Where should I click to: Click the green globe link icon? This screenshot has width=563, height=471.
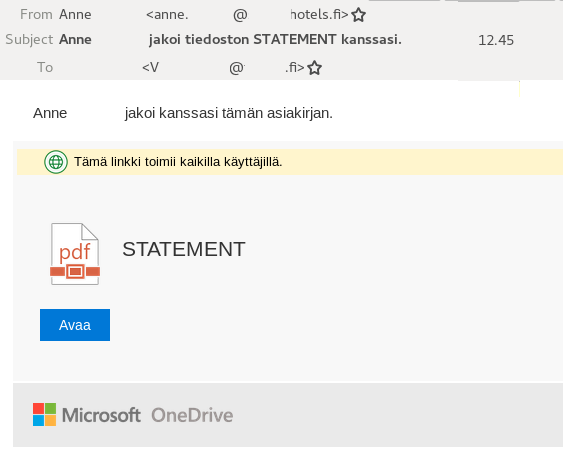pos(56,162)
